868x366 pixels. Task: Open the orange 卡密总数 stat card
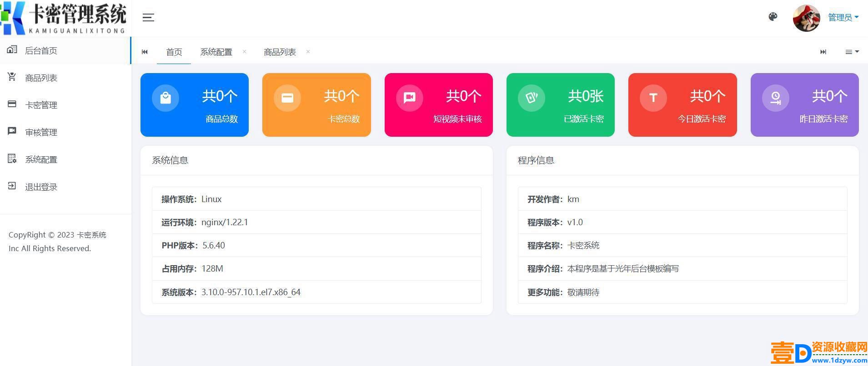click(316, 105)
